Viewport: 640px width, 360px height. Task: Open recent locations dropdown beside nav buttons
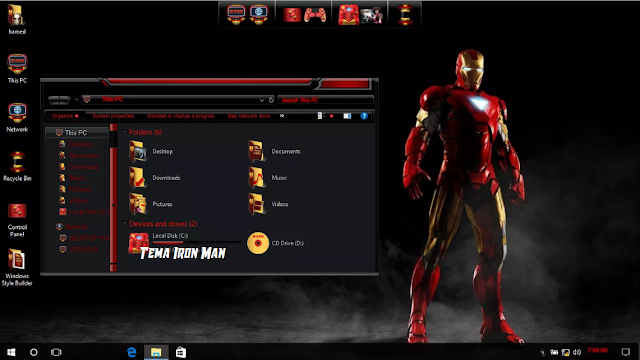tap(76, 100)
